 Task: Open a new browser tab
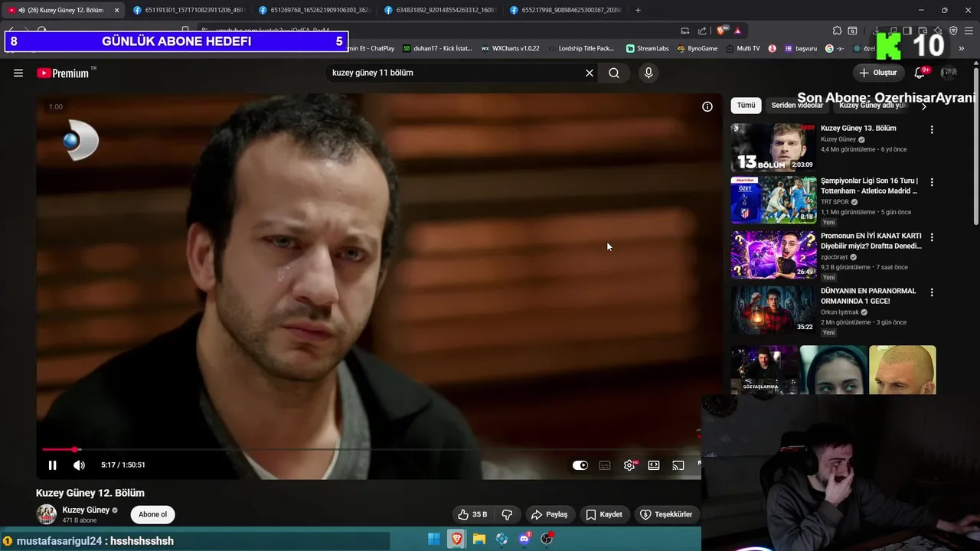pyautogui.click(x=638, y=10)
